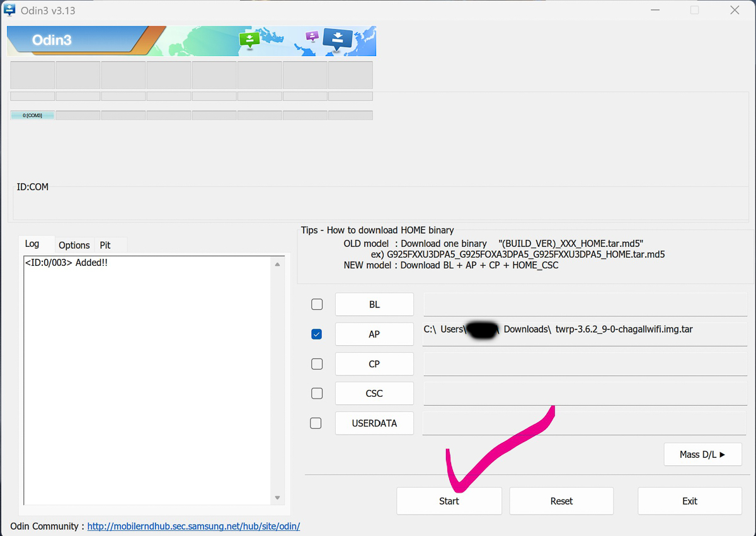Image resolution: width=756 pixels, height=536 pixels.
Task: Click the 'ex) G925FXXU3DPA5' example filename line
Action: [x=518, y=254]
